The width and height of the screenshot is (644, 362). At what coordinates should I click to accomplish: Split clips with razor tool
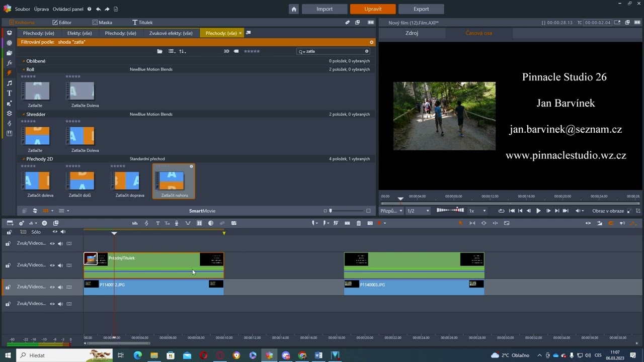point(336,223)
